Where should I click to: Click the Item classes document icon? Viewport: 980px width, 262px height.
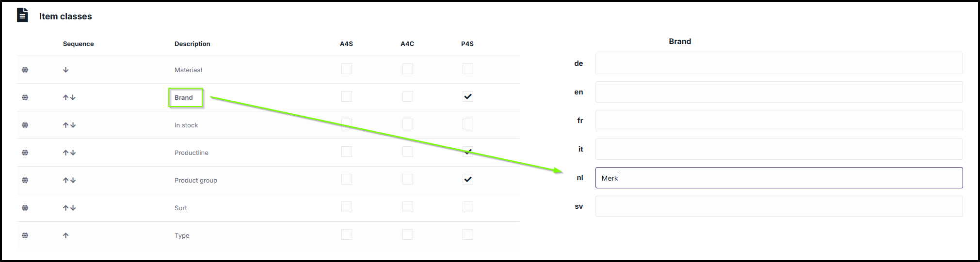point(22,15)
